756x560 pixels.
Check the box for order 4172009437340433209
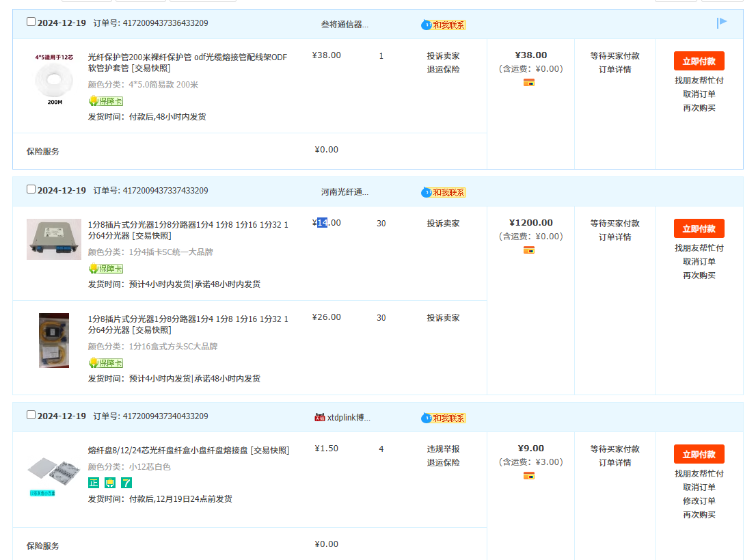point(31,415)
